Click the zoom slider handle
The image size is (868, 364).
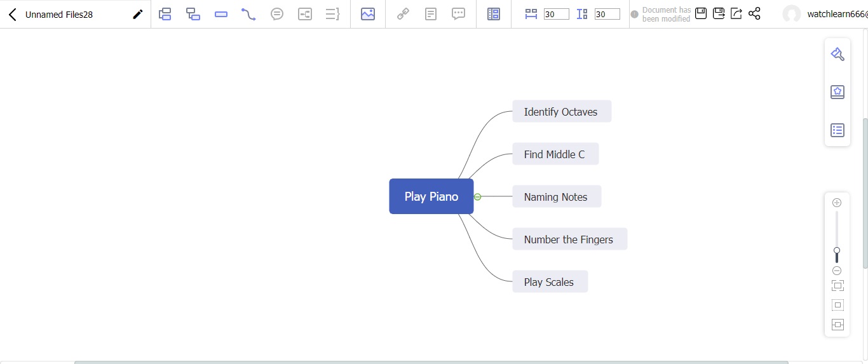click(837, 251)
